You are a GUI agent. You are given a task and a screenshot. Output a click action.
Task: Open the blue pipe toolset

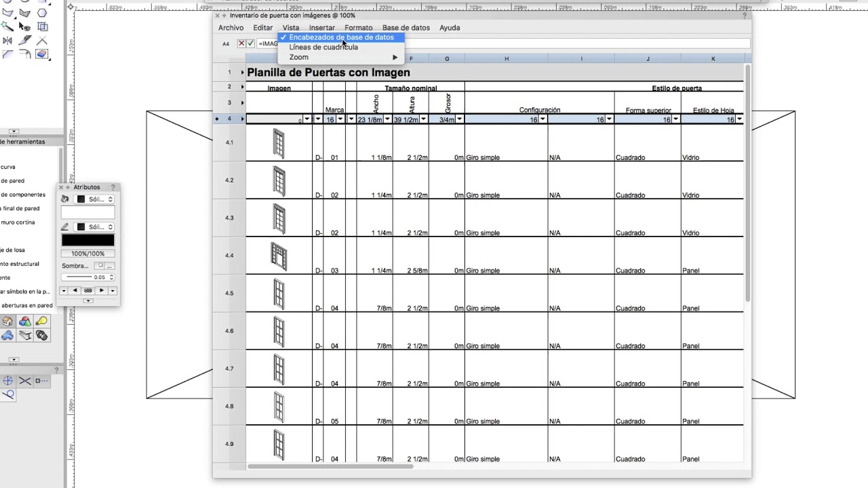7,335
